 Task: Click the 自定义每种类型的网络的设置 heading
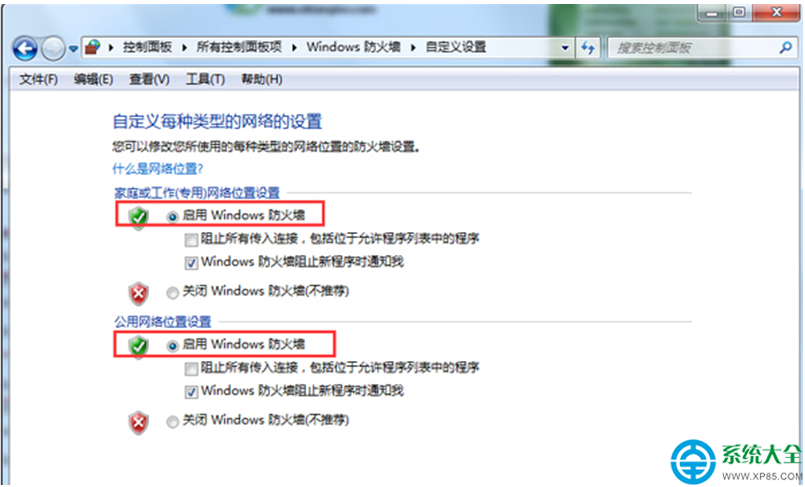tap(217, 122)
